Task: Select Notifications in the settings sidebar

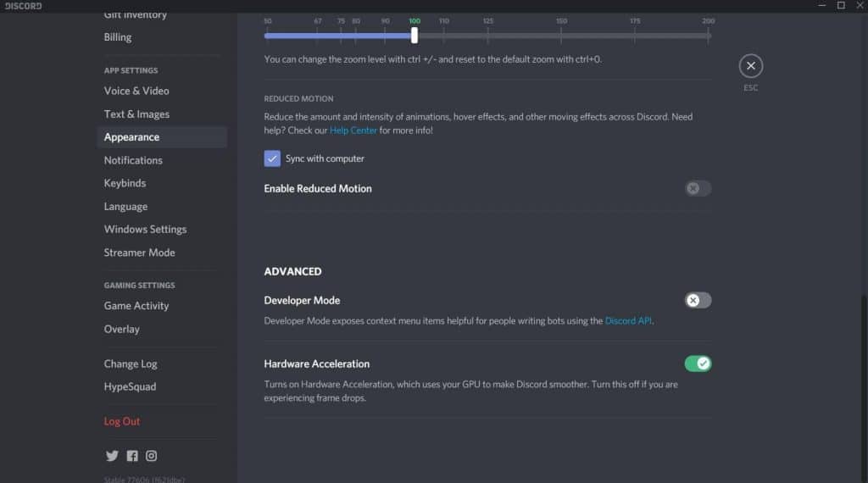Action: click(x=133, y=160)
